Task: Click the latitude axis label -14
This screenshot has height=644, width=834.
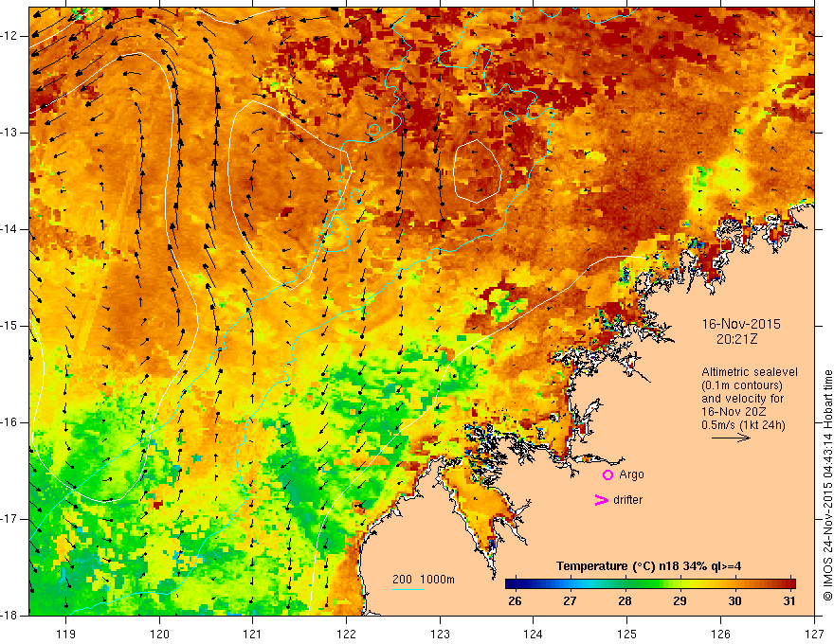Action: 9,229
